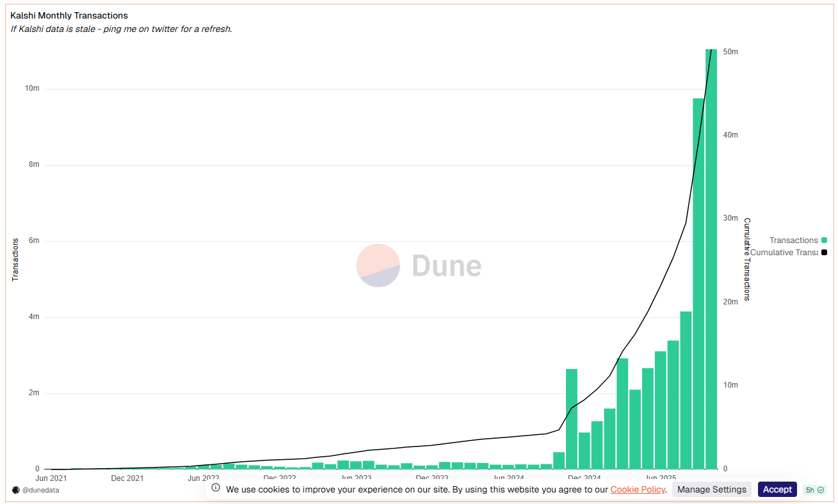Click the 'Jun 2025' x-axis label

click(x=661, y=477)
